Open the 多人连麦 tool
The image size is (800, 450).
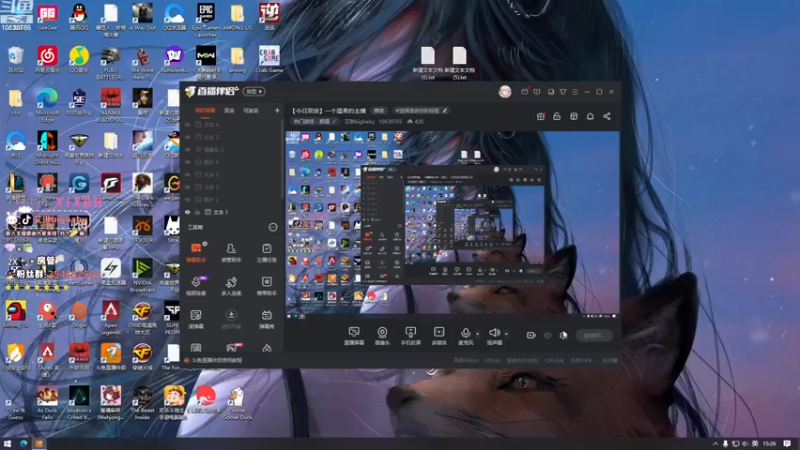(231, 286)
